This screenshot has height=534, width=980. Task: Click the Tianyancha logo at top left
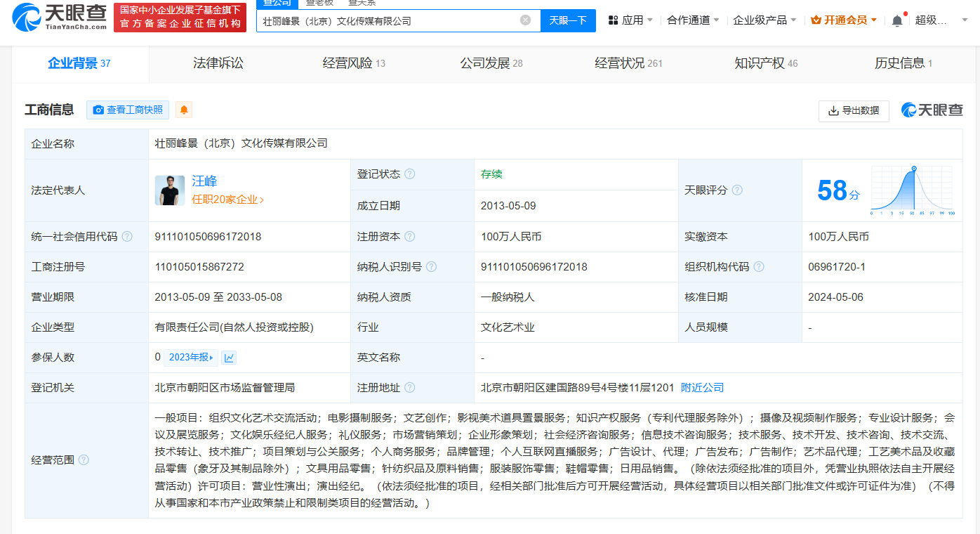(60, 17)
